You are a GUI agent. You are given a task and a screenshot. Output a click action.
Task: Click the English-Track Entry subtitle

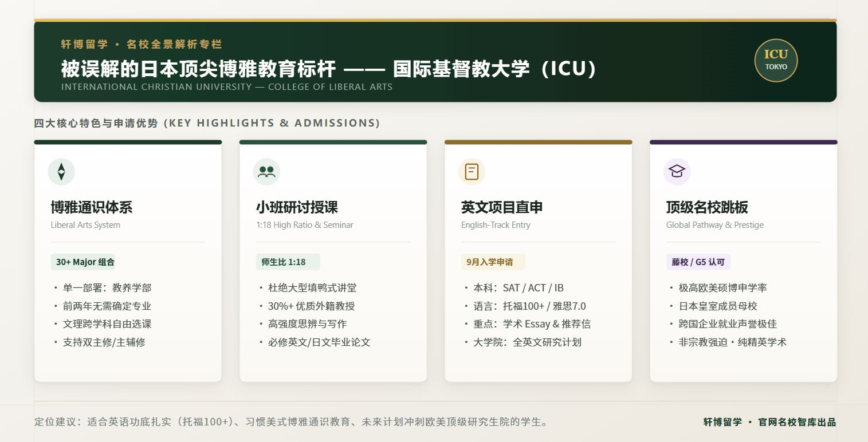tap(496, 225)
